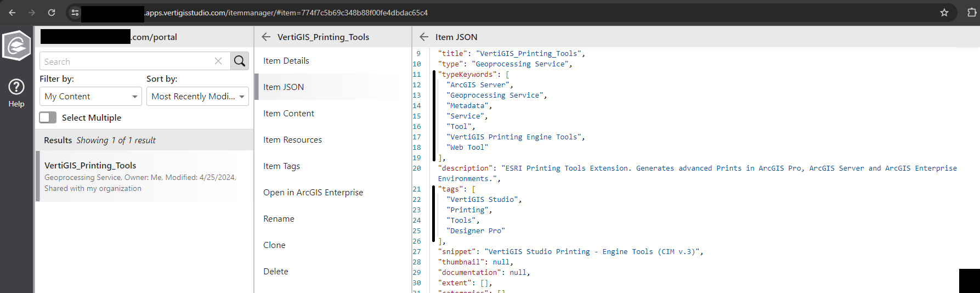Click "Tool" keyword at line 16

click(459, 127)
